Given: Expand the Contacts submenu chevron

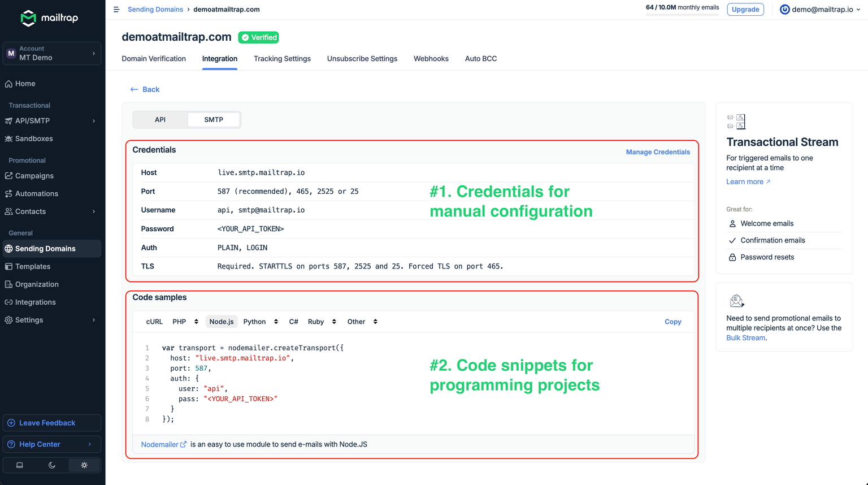Looking at the screenshot, I should pyautogui.click(x=94, y=211).
